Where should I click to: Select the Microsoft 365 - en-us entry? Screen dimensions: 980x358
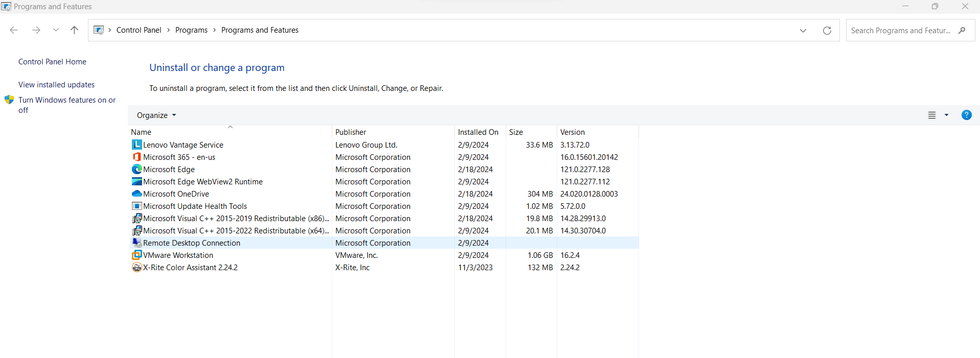179,157
